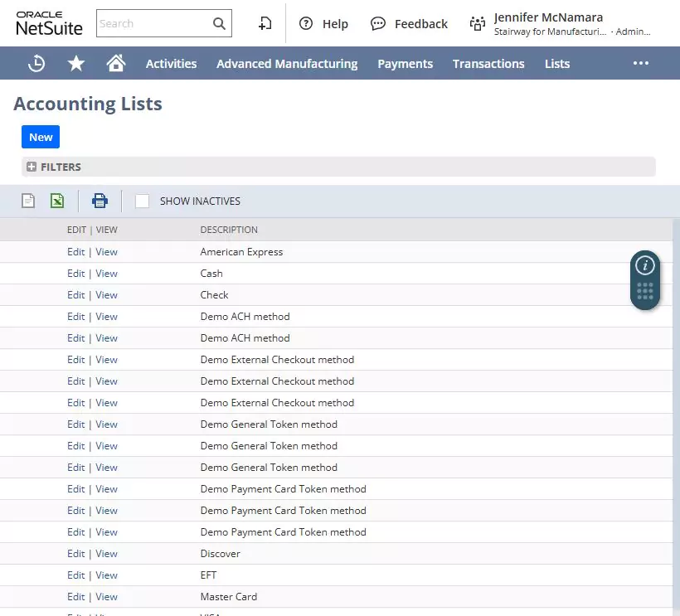Expand the Filters section
This screenshot has height=616, width=680.
coord(55,167)
